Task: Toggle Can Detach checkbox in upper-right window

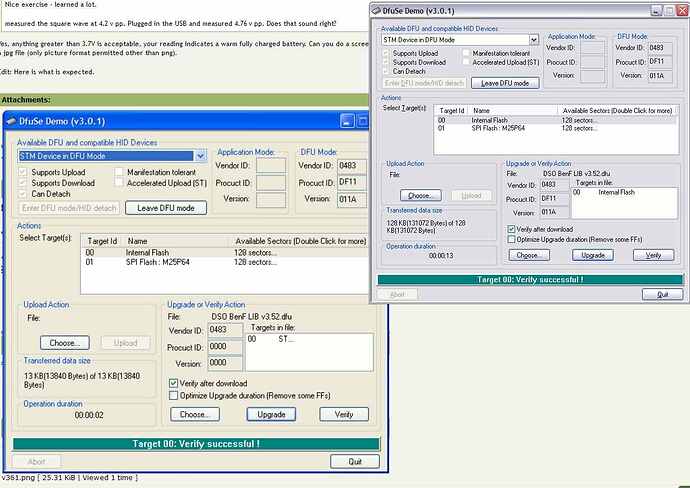Action: coord(386,71)
